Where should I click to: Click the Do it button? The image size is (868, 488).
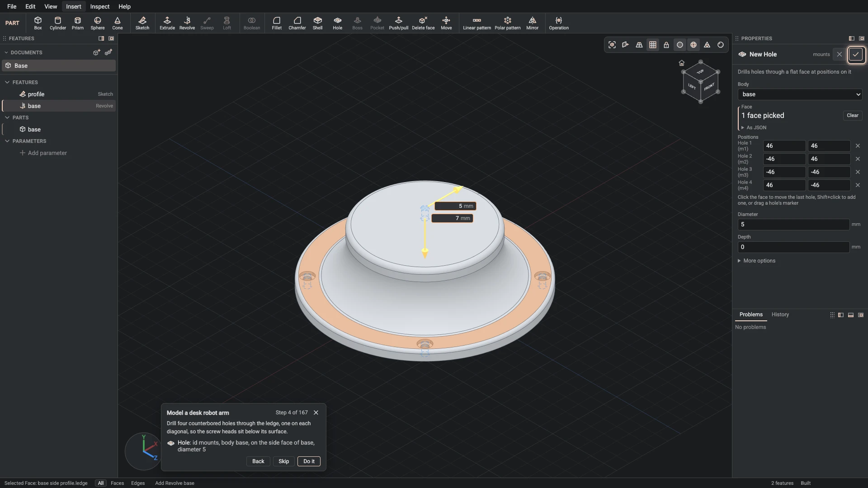click(x=309, y=461)
